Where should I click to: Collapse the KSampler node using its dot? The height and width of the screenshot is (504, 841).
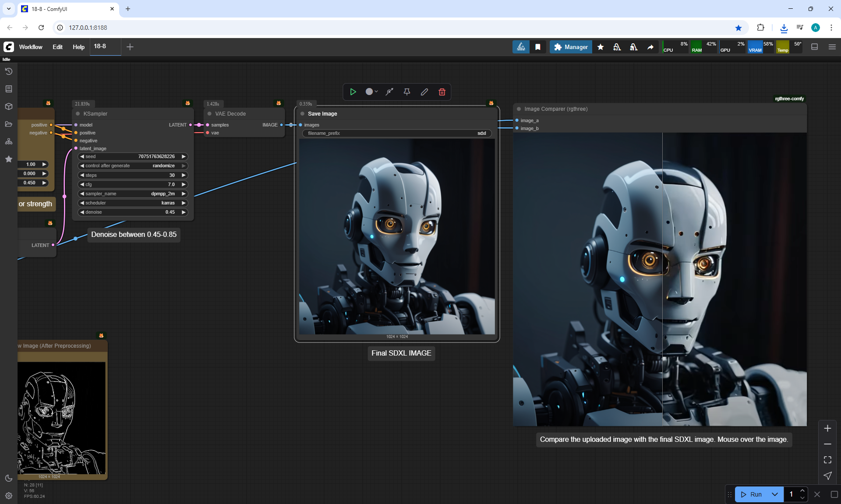pos(78,114)
